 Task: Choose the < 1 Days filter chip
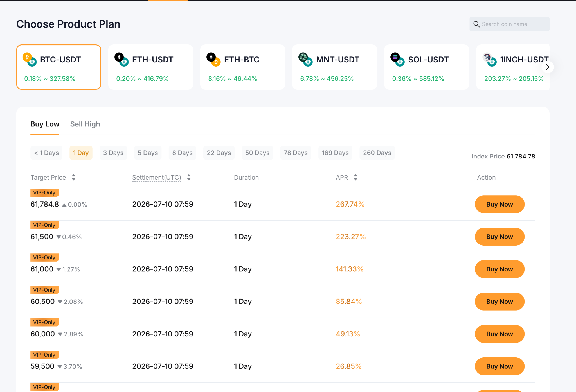click(46, 153)
